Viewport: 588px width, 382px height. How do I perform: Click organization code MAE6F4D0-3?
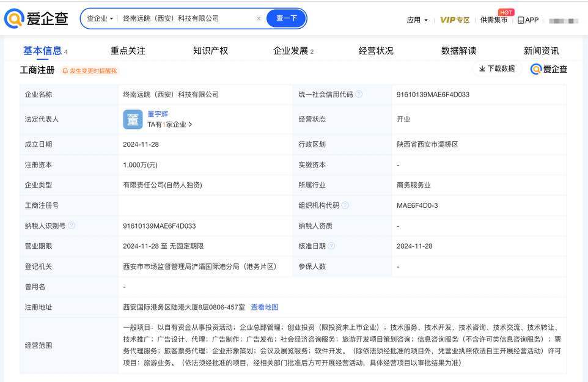tap(417, 205)
